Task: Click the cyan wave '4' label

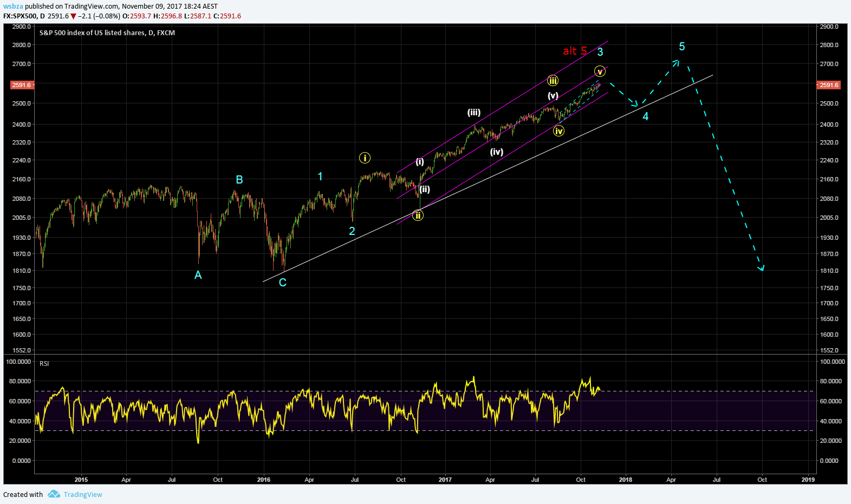Action: (x=646, y=116)
